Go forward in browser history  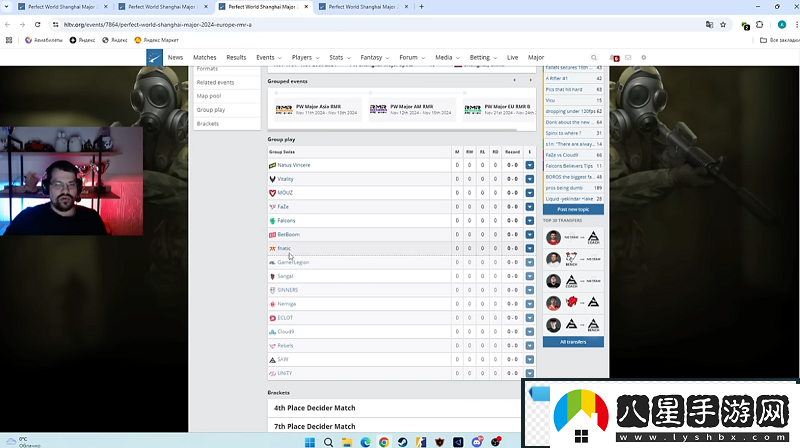22,24
